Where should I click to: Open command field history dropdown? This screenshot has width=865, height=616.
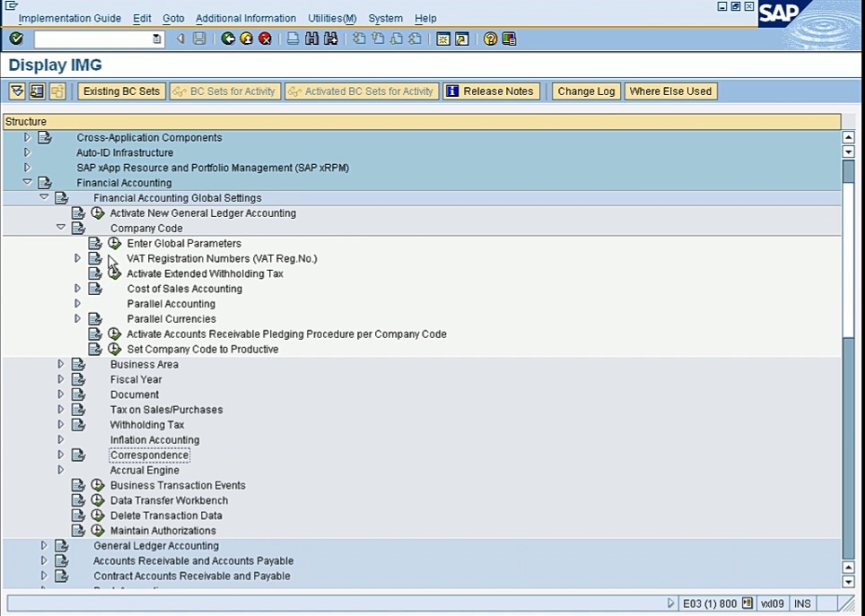[x=157, y=39]
